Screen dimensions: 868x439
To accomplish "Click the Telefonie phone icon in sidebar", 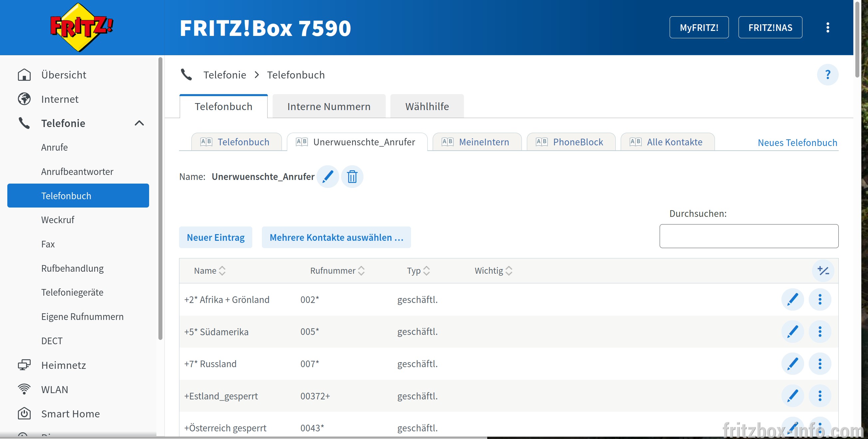I will [24, 123].
